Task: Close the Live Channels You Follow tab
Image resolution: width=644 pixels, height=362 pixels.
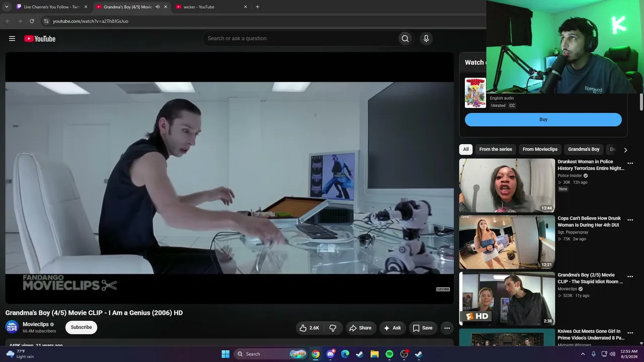Action: [86, 7]
